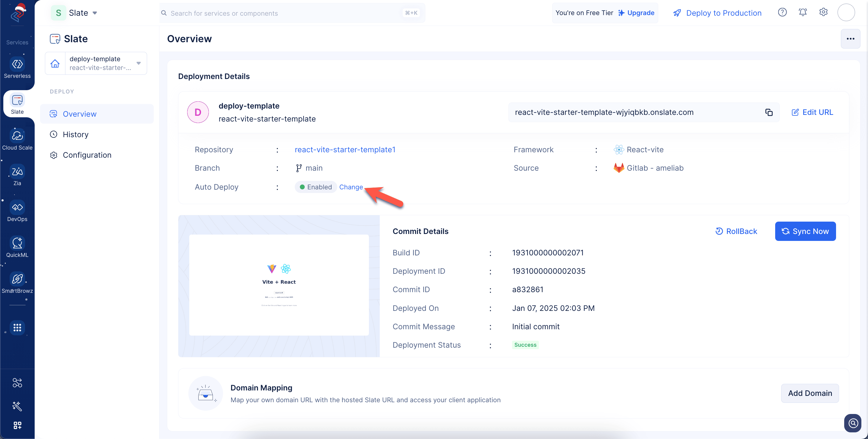Click the add-widget icon at the bottom of the sidebar
The height and width of the screenshot is (439, 868).
17,425
